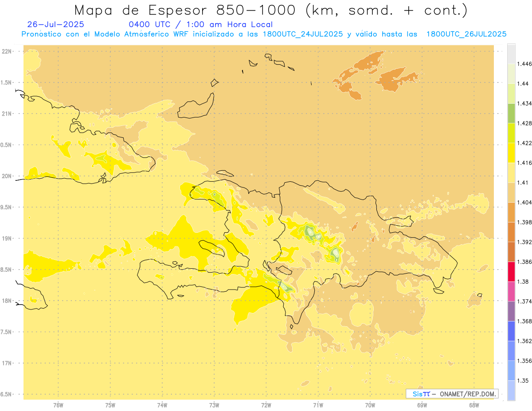
Task: Click the '0400 UTC / 1:00 am Hora Local' text
Action: [201, 24]
